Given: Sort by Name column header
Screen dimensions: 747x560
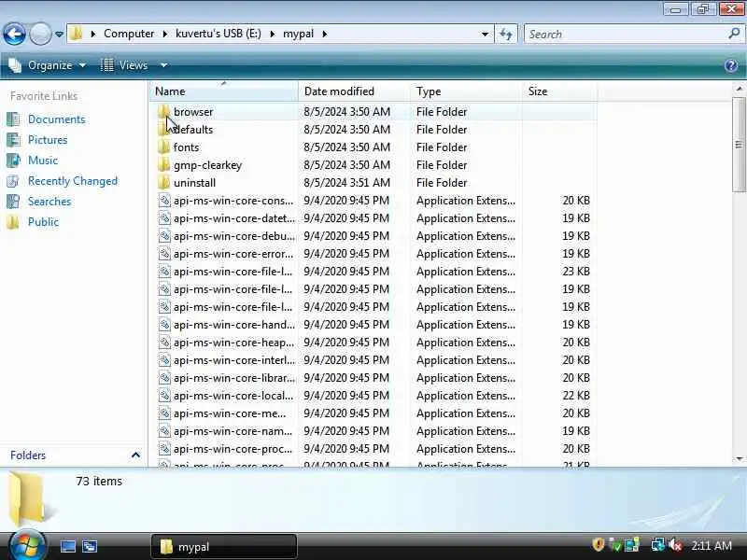Looking at the screenshot, I should pyautogui.click(x=224, y=91).
